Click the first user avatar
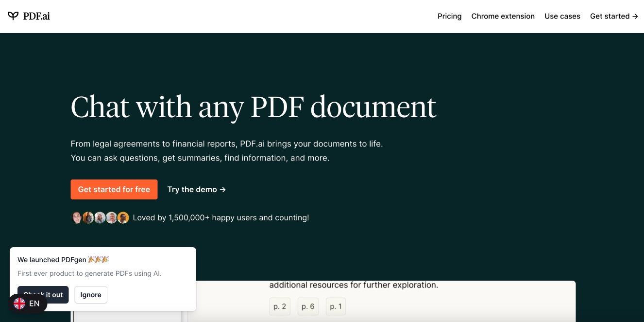 (x=77, y=217)
